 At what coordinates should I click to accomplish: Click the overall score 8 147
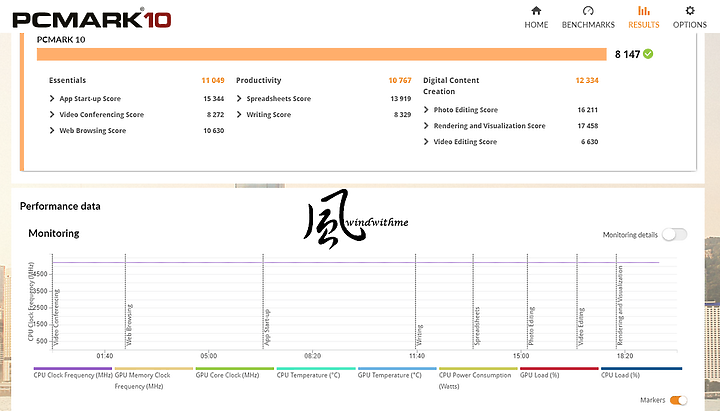tap(627, 54)
